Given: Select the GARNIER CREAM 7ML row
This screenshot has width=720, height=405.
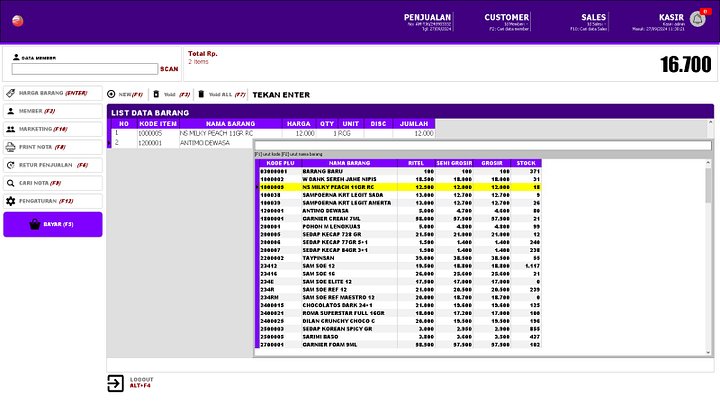Looking at the screenshot, I should [399, 219].
